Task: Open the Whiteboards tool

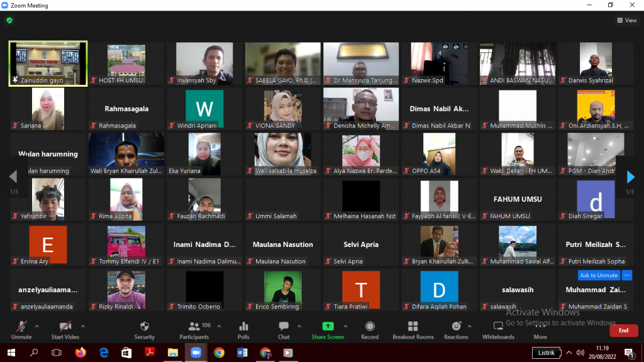Action: pos(498,329)
